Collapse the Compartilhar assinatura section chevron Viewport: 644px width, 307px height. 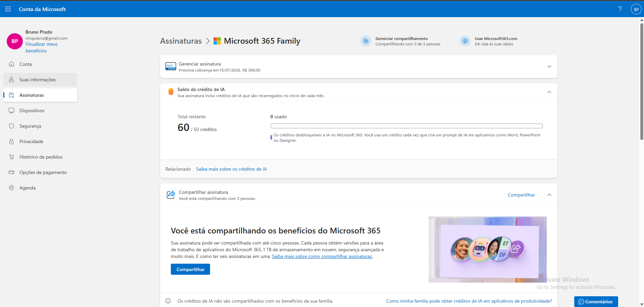pyautogui.click(x=549, y=195)
